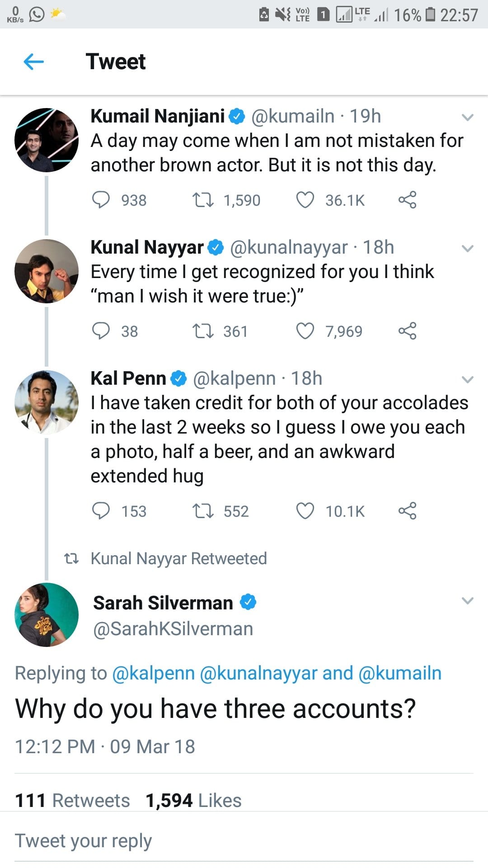The height and width of the screenshot is (868, 488).
Task: Open the @kumailn mention link
Action: click(400, 673)
